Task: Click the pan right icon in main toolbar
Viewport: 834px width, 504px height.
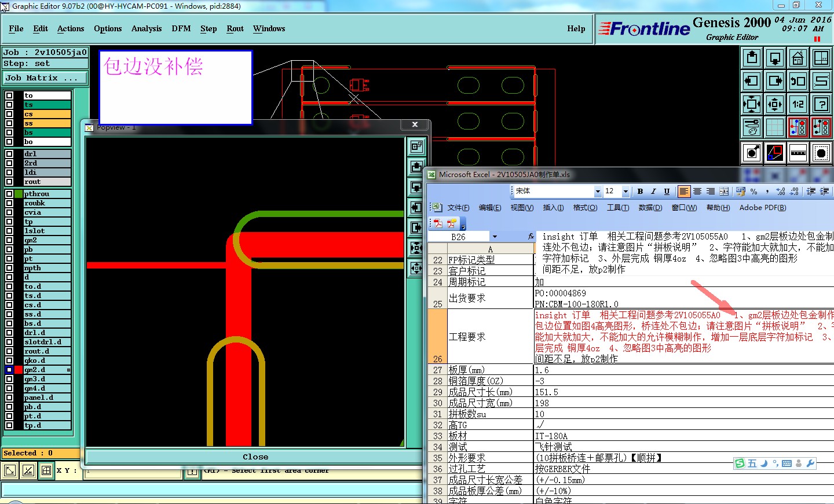Action: 775,81
